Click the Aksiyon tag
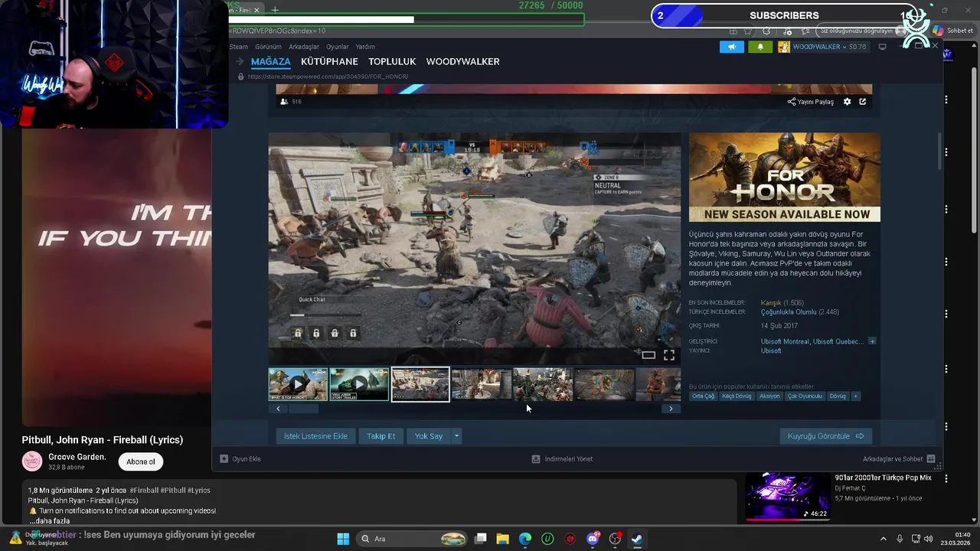This screenshot has height=551, width=980. [769, 396]
